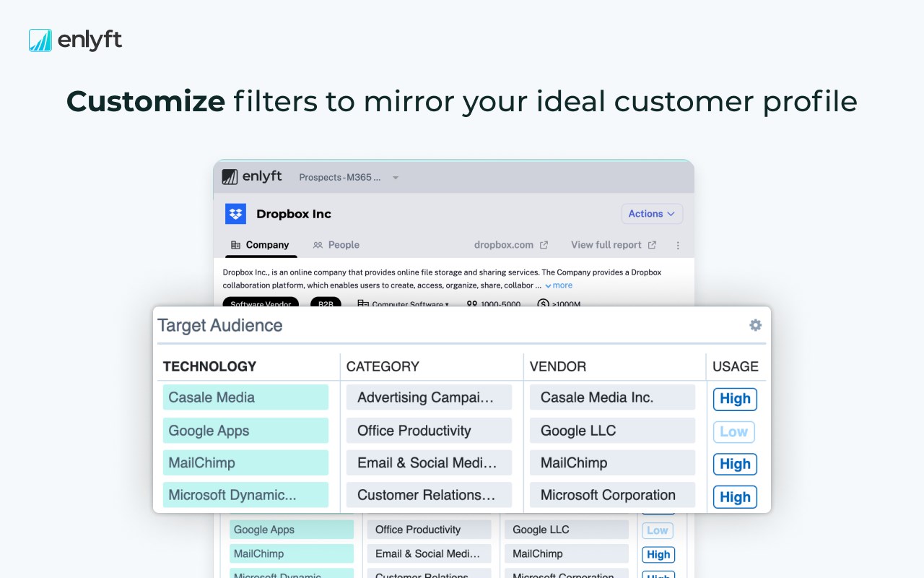Viewport: 924px width, 578px height.
Task: Click Customer Relations... category in Target Audience
Action: coord(429,495)
